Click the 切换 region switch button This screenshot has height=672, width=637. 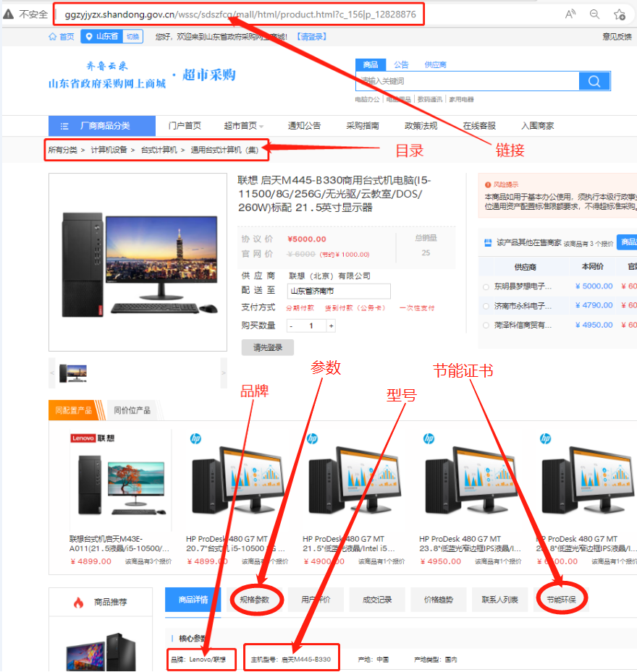[133, 36]
